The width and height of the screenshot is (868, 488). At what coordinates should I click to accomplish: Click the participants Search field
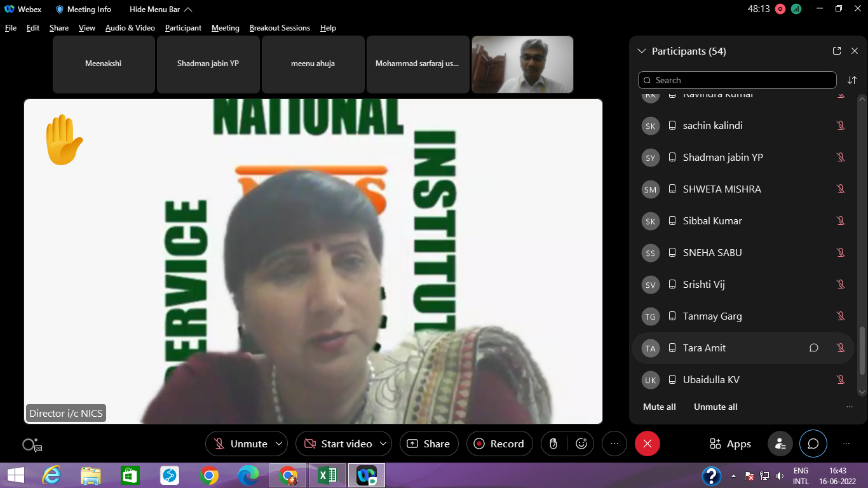pos(737,80)
